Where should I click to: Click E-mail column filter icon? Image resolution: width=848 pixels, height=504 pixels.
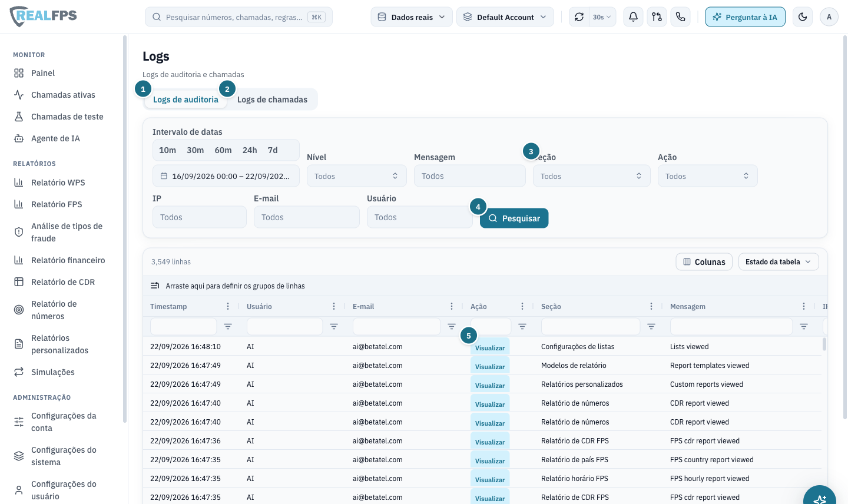[x=452, y=326]
